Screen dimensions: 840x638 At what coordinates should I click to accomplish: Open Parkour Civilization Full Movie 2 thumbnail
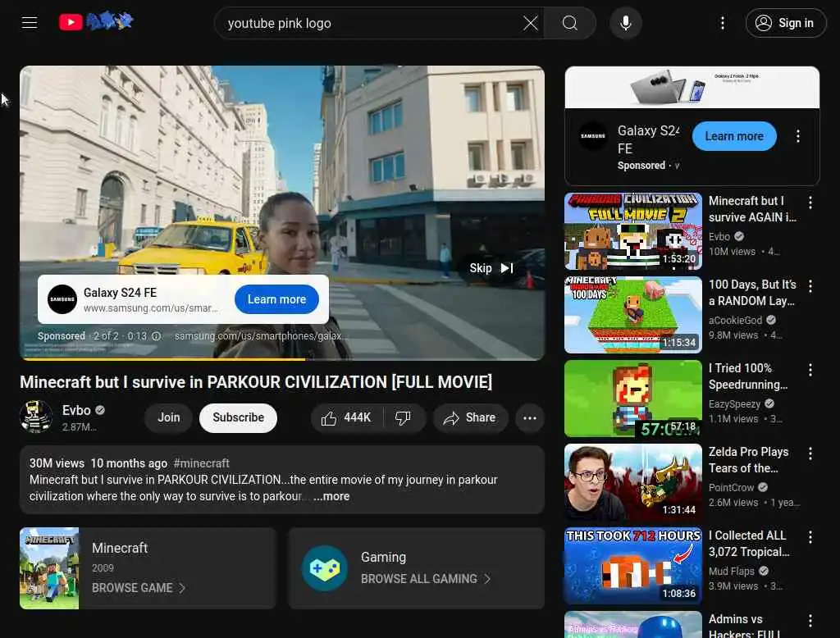click(632, 231)
